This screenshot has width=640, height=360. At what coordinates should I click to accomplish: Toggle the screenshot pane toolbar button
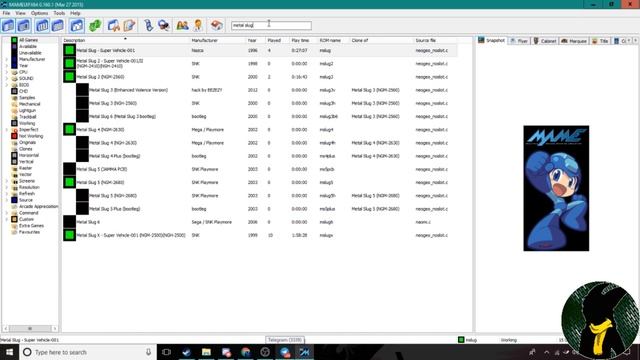point(24,25)
